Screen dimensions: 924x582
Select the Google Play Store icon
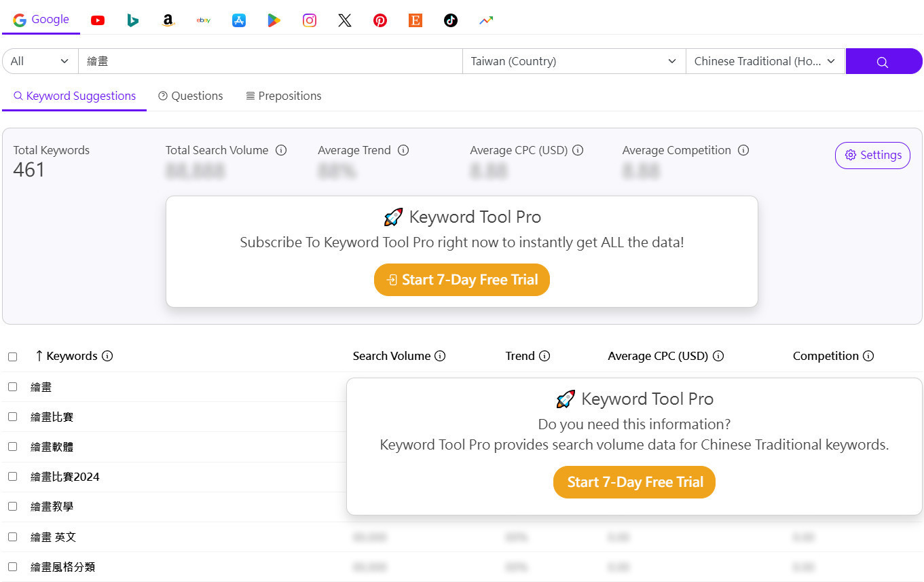pyautogui.click(x=274, y=20)
